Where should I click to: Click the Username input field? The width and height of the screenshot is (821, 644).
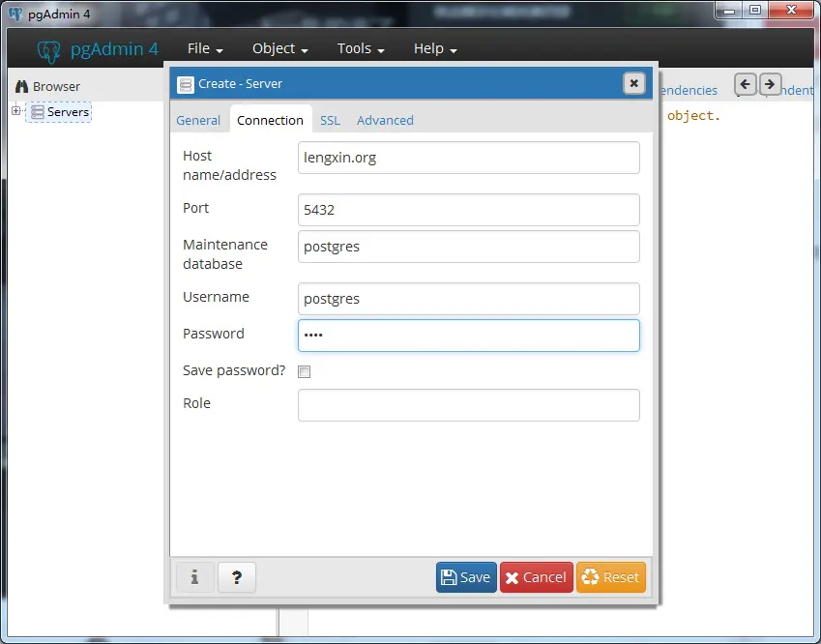click(469, 299)
